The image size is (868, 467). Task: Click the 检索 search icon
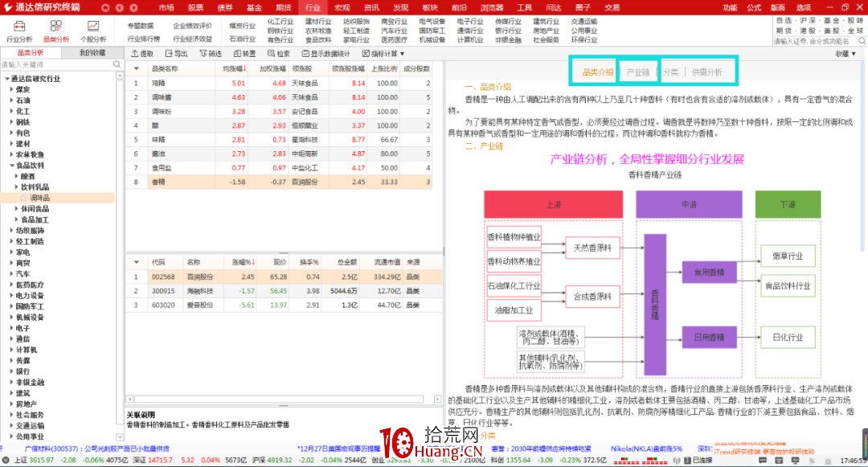tap(272, 54)
